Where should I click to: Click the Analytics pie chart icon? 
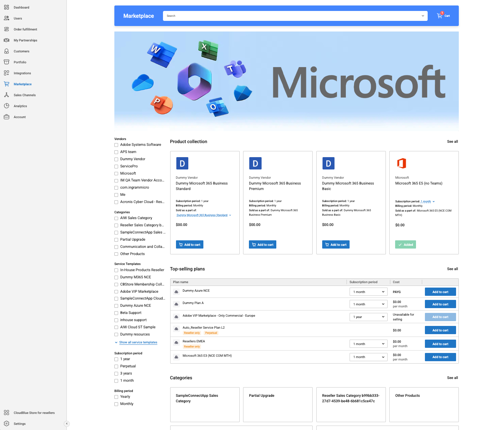(x=7, y=106)
